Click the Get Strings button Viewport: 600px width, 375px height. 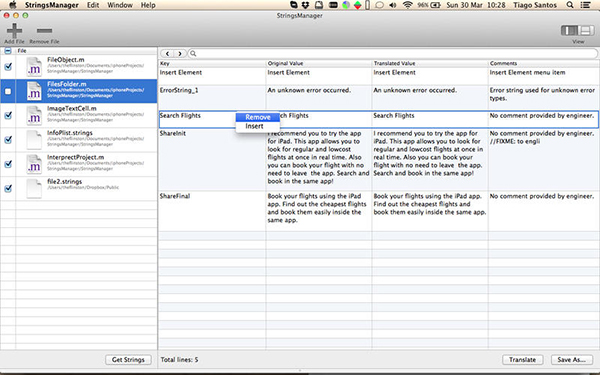(x=128, y=359)
